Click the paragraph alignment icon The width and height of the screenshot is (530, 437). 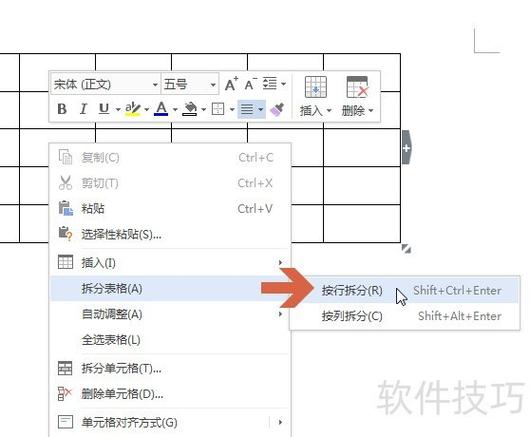(247, 109)
